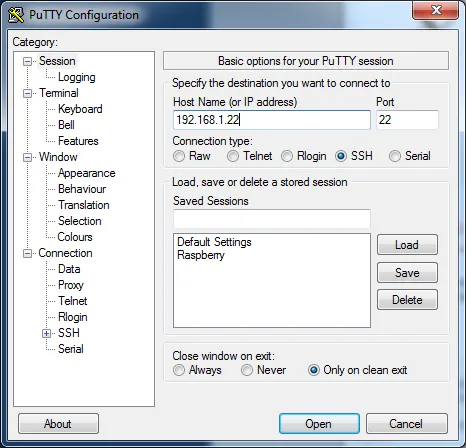
Task: Select the Proxy category in tree
Action: tap(71, 285)
